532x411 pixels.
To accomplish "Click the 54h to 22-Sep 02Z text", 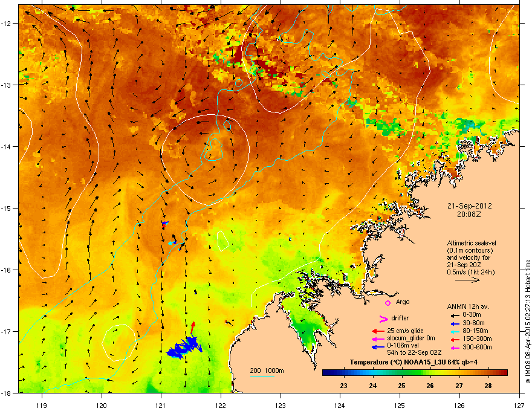I will (414, 352).
